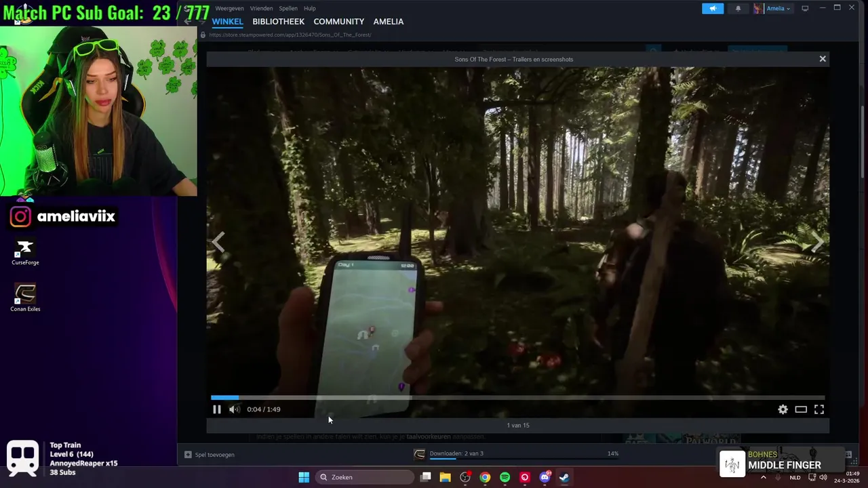Click the Conan Exiles download thumbnail icon

pos(420,454)
